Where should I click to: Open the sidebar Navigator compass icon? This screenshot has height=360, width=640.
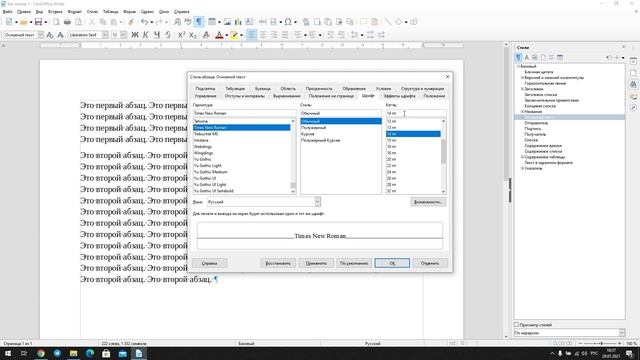click(x=633, y=108)
